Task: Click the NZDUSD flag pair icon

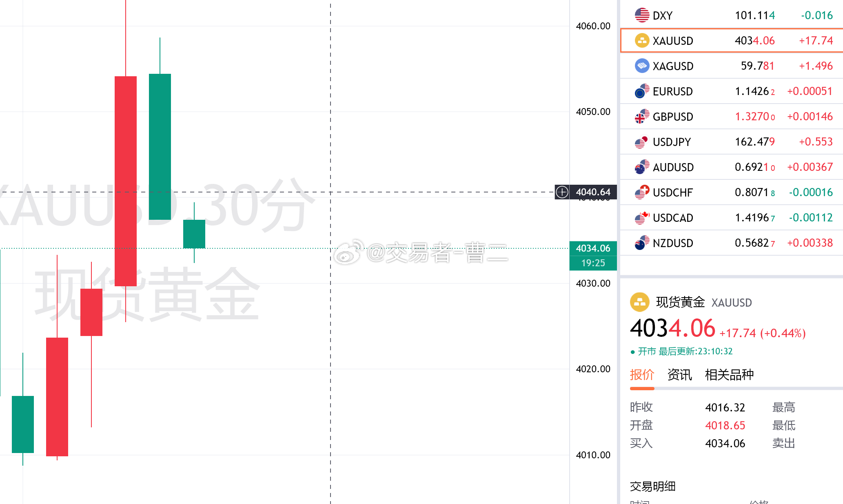Action: point(642,243)
